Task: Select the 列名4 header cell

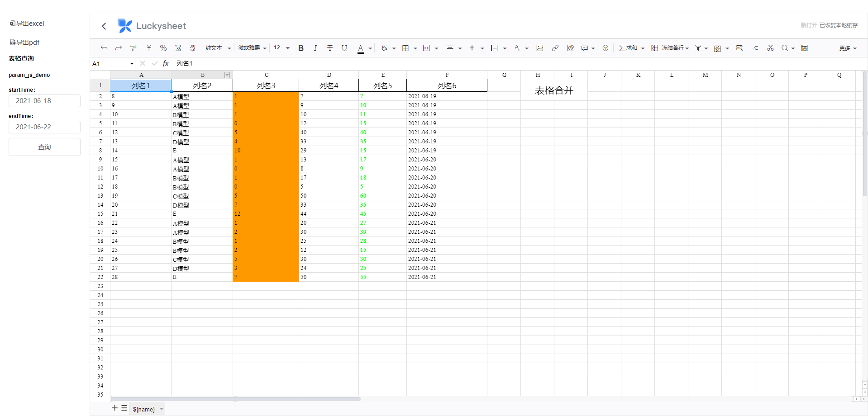Action: 329,85
